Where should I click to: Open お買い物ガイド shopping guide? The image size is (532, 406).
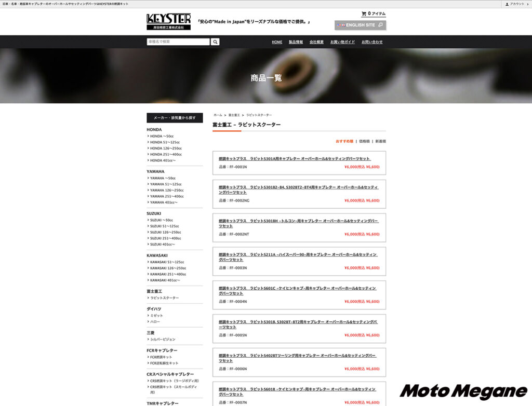(x=342, y=42)
